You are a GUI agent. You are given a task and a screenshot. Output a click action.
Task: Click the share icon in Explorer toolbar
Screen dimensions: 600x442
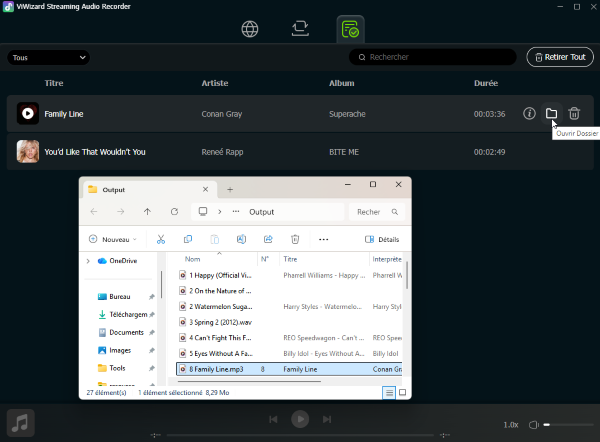268,239
